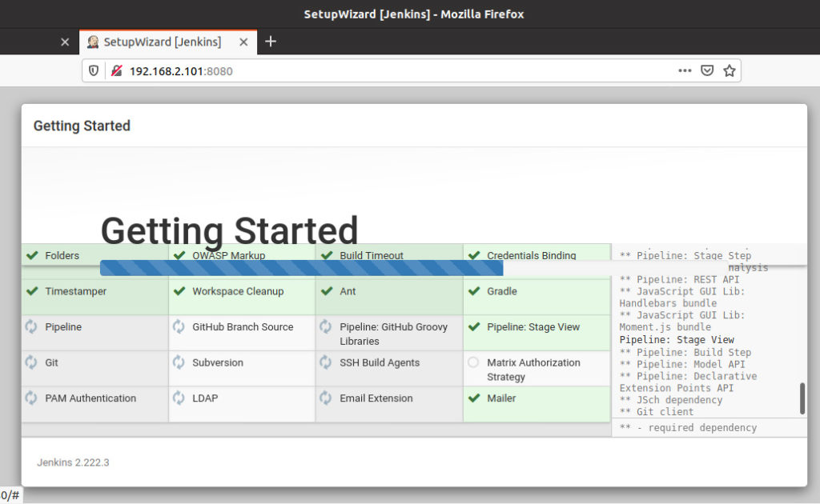The height and width of the screenshot is (504, 820).
Task: Click the Save to Pocket icon
Action: (x=707, y=70)
